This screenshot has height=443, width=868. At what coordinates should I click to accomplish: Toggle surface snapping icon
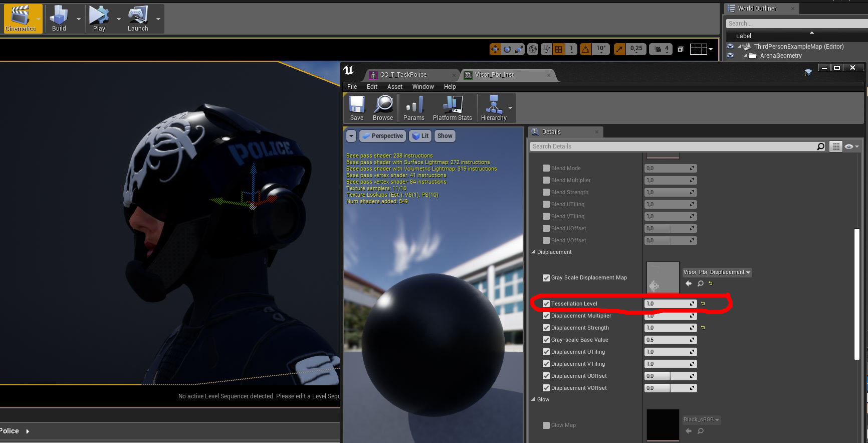[x=547, y=49]
